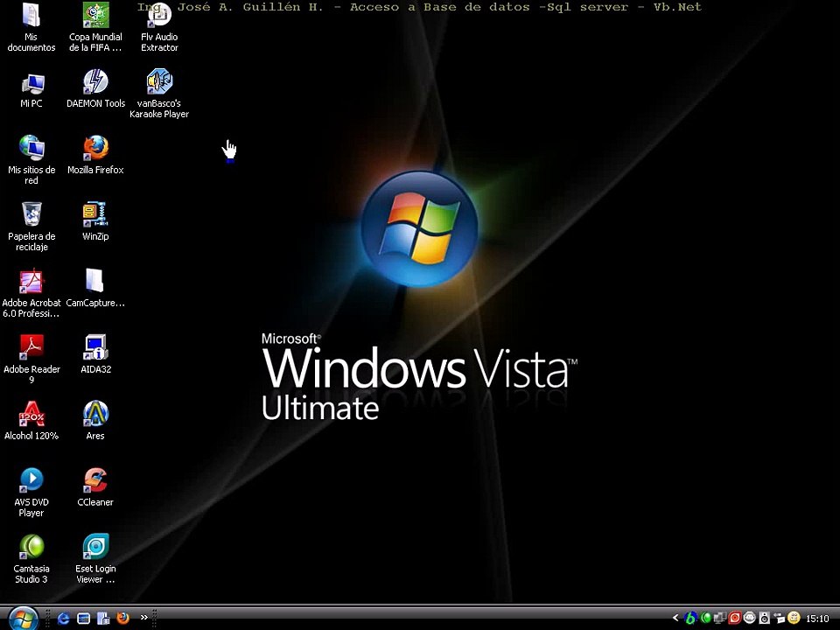The width and height of the screenshot is (840, 630).
Task: Open the speaker volume tray icon
Action: (x=765, y=619)
